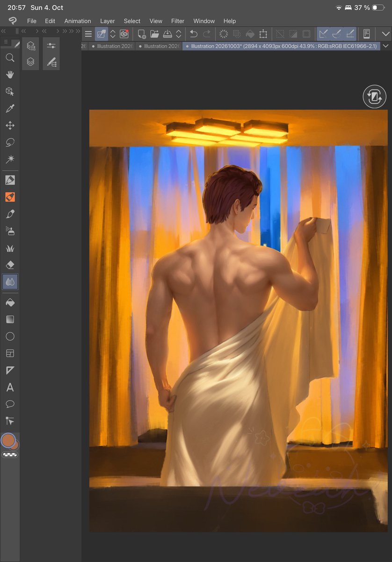This screenshot has width=392, height=562.
Task: Click the Open file folder icon
Action: pyautogui.click(x=154, y=34)
